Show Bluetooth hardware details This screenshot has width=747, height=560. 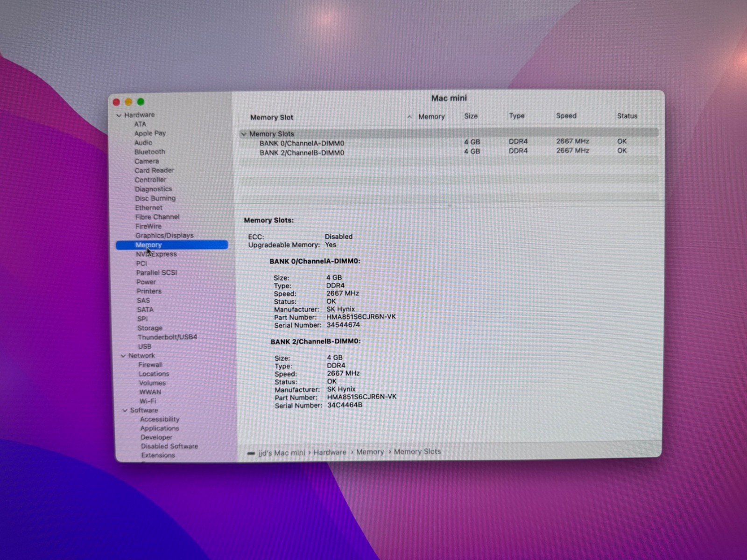coord(149,152)
